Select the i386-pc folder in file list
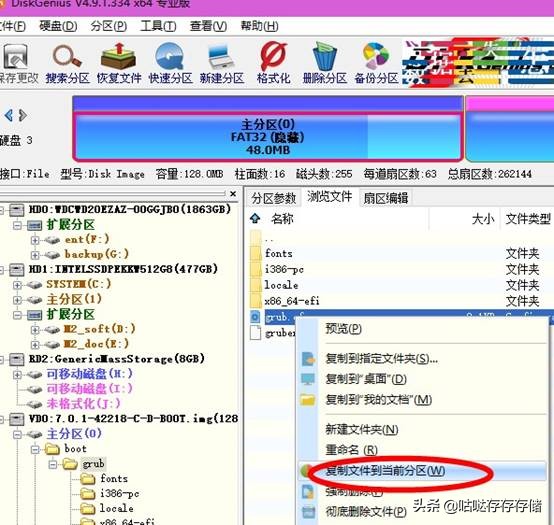Image resolution: width=554 pixels, height=525 pixels. click(x=284, y=270)
